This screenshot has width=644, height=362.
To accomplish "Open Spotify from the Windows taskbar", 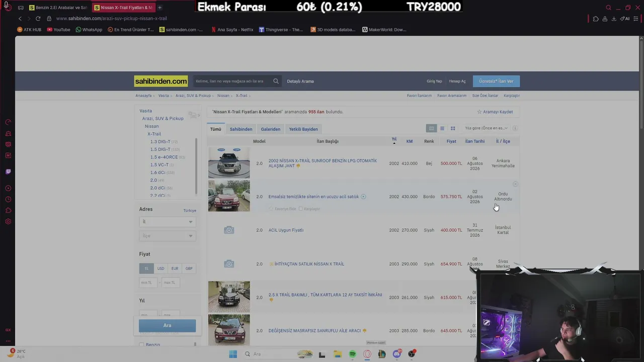I will [352, 354].
